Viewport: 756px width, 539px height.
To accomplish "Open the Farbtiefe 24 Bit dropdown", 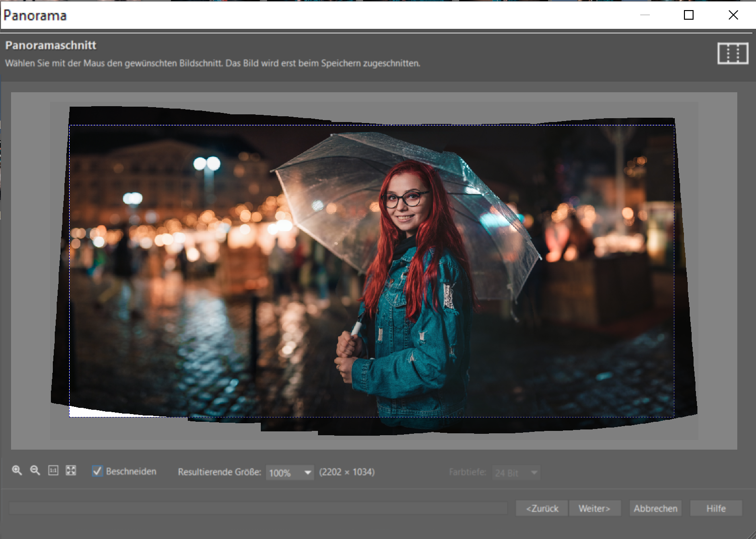I will [516, 473].
